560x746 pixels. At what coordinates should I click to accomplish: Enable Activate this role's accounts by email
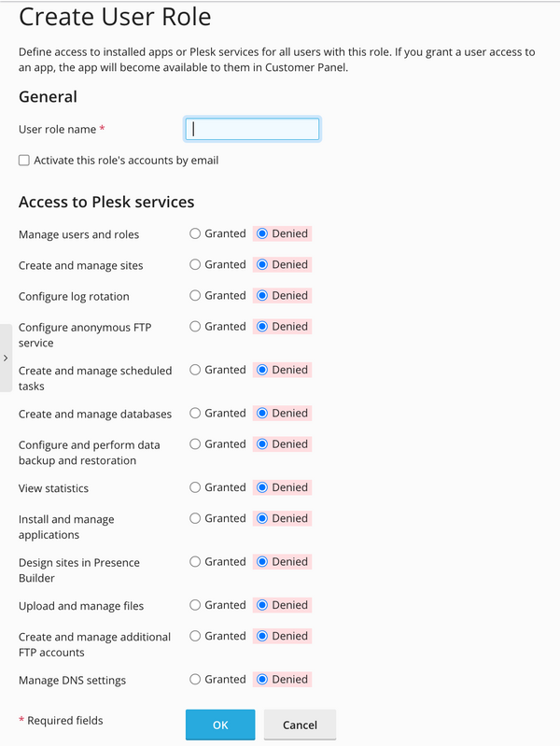[24, 161]
